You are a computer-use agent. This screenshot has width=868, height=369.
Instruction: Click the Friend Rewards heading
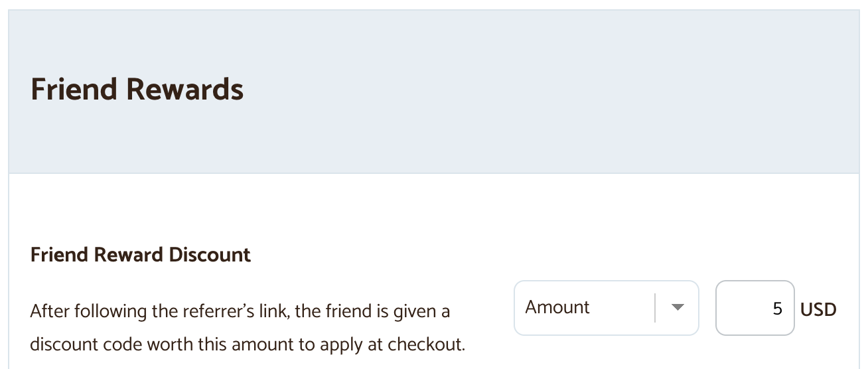pyautogui.click(x=137, y=89)
